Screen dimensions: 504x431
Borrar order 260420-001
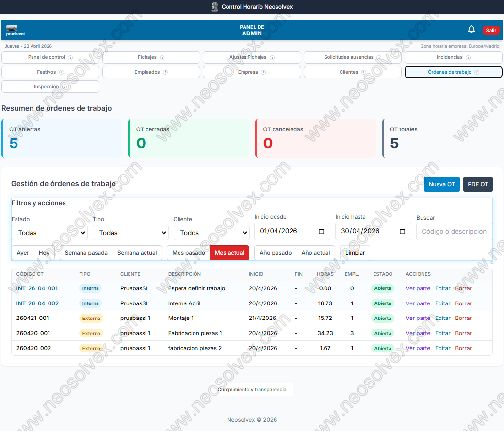click(464, 334)
